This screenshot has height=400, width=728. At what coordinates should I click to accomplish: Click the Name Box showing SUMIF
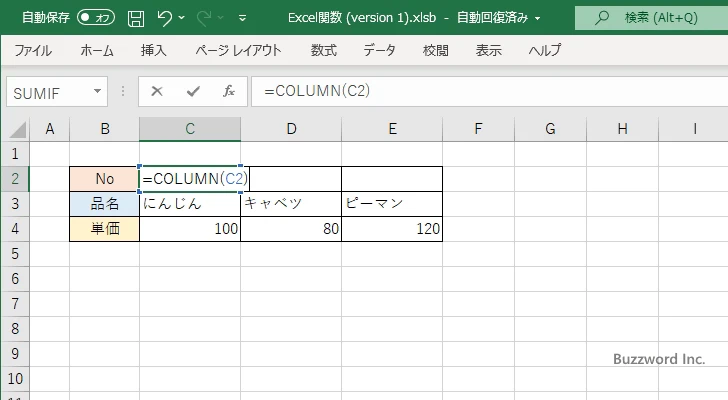[49, 92]
